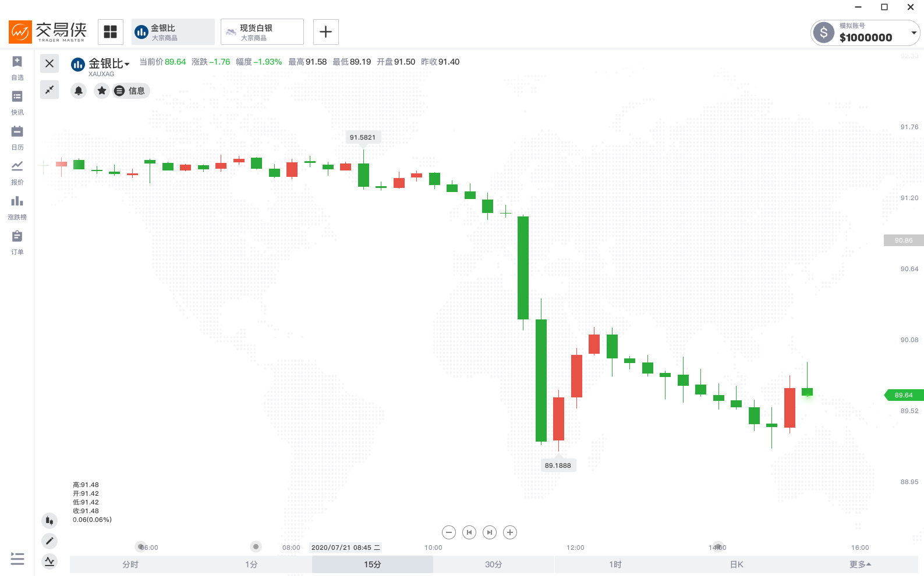The height and width of the screenshot is (576, 924).
Task: Open the 日历 calendar sidebar icon
Action: coord(17,138)
